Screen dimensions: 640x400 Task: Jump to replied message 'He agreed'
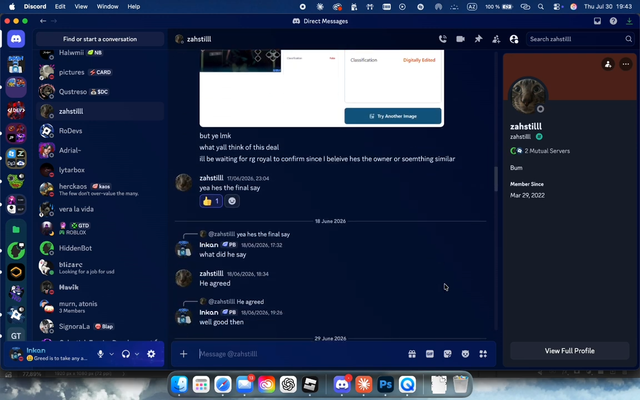pyautogui.click(x=250, y=302)
